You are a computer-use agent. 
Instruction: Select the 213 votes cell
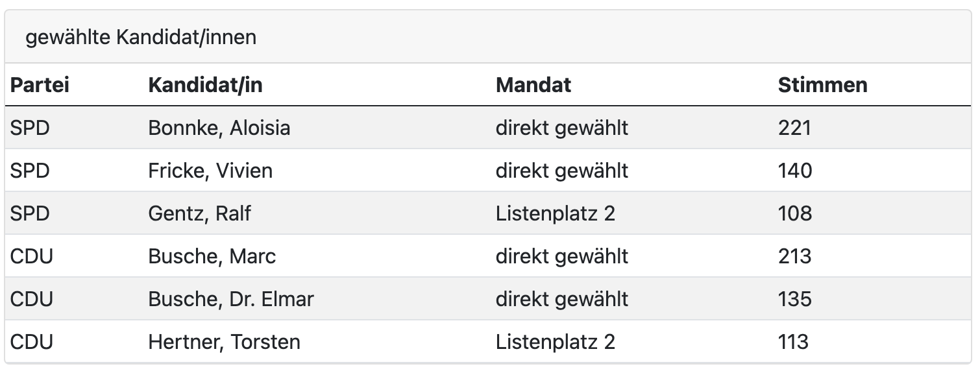click(x=794, y=256)
